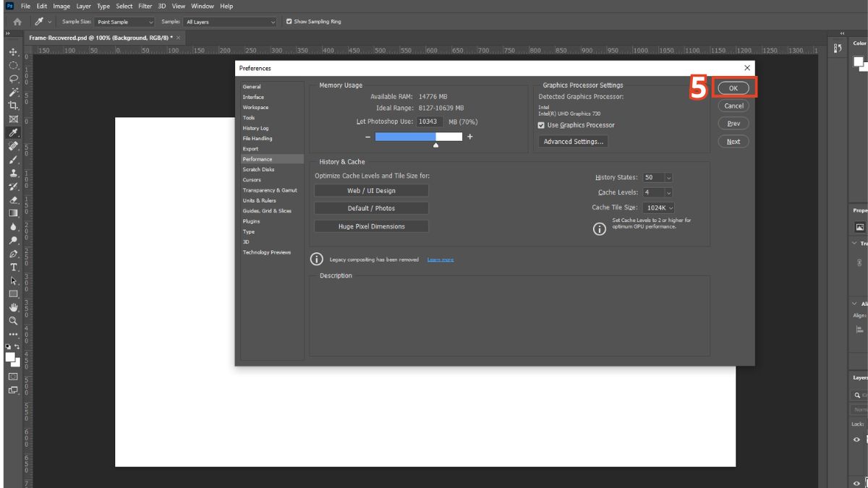Viewport: 868px width, 488px height.
Task: Change the screen mode icon
Action: coord(13,390)
